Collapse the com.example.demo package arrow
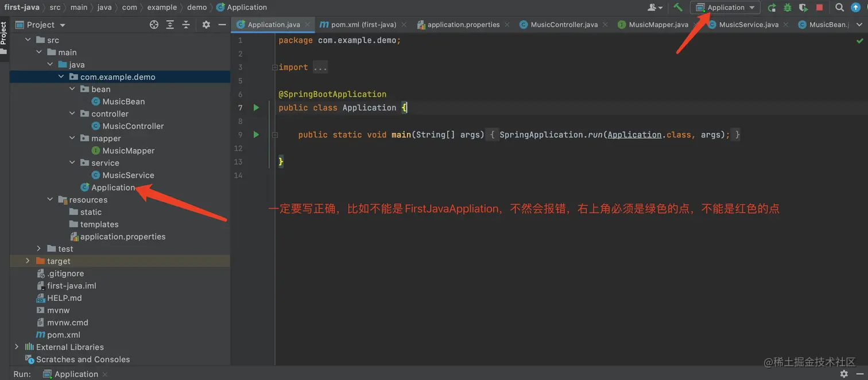Screen dimensions: 868x380 point(61,77)
